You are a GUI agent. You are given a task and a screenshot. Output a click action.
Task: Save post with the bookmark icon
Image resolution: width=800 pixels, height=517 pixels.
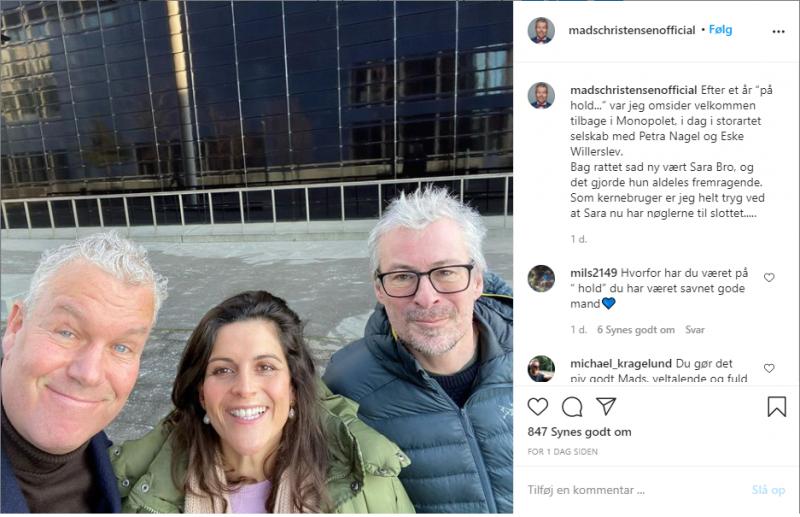coord(777,407)
